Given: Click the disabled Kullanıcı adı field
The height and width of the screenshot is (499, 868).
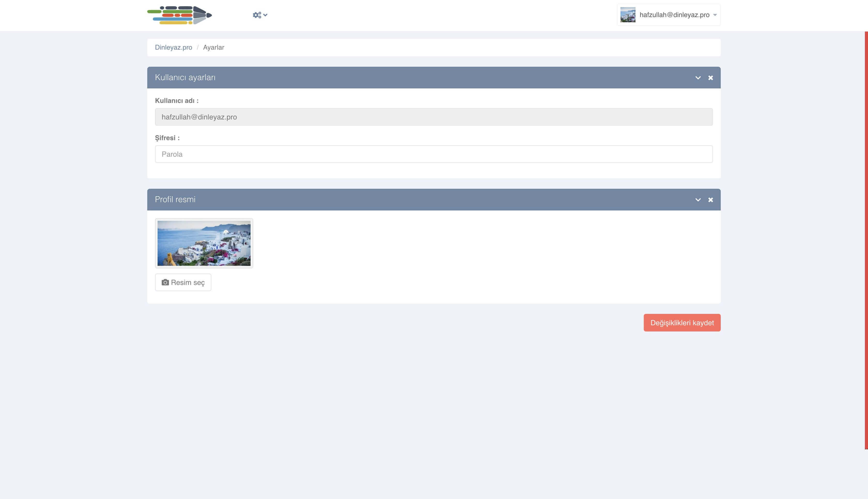Looking at the screenshot, I should click(x=433, y=117).
